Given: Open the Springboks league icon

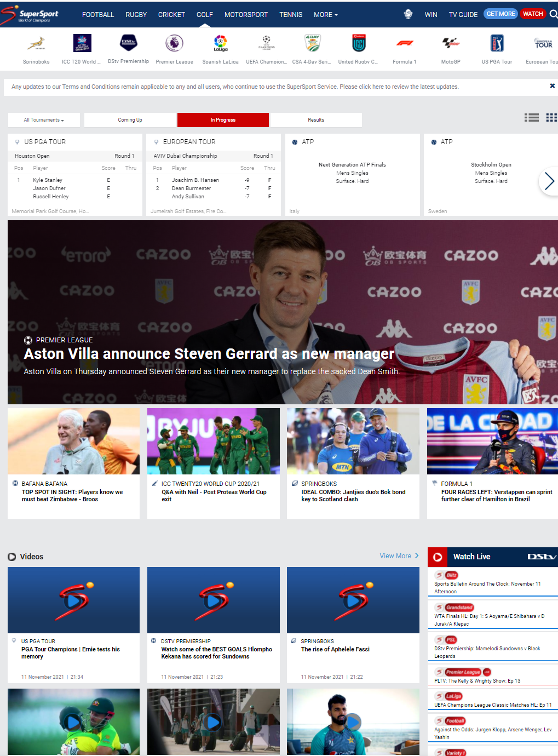Looking at the screenshot, I should pyautogui.click(x=36, y=43).
